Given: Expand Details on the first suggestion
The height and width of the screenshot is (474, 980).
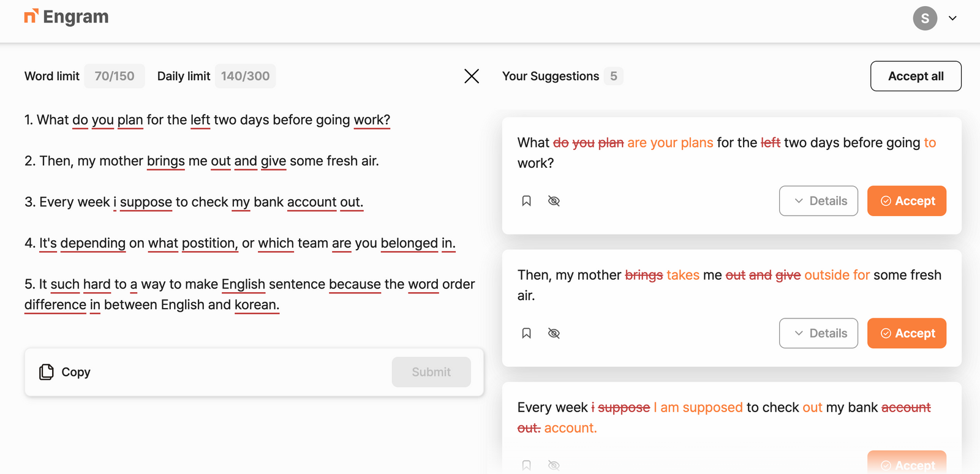Looking at the screenshot, I should [818, 200].
